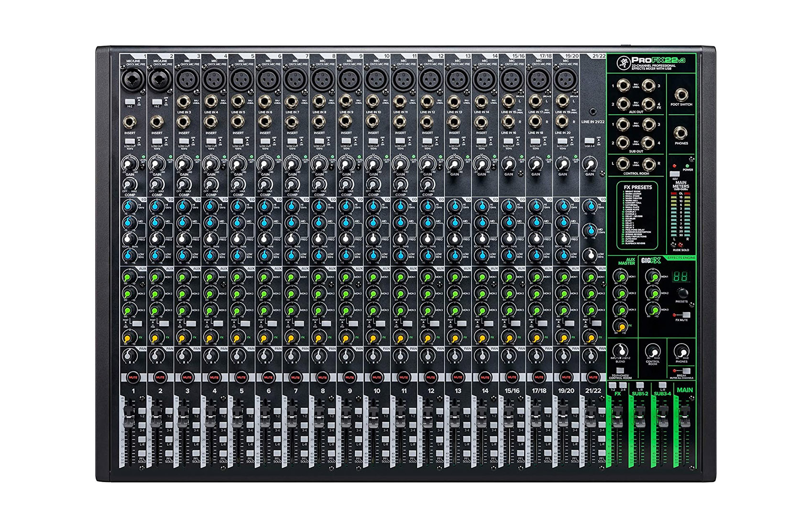Click the PHONES level knob
Image resolution: width=812 pixels, height=527 pixels.
(x=681, y=351)
